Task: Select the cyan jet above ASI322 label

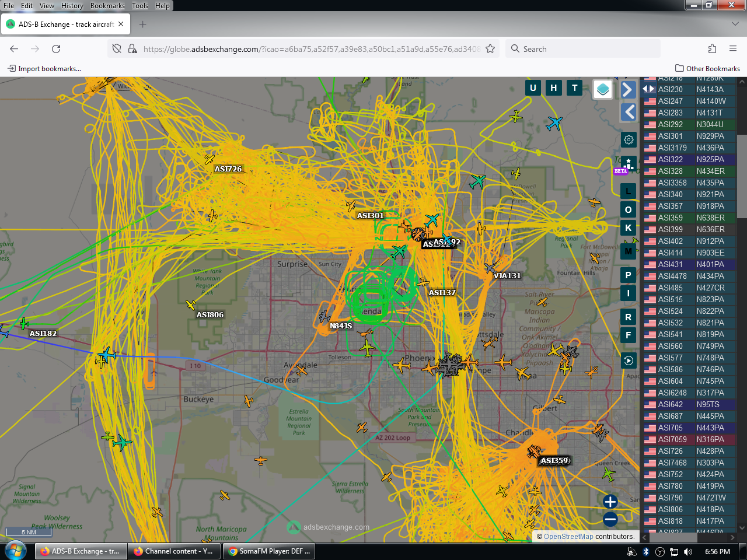Action: pyautogui.click(x=432, y=220)
